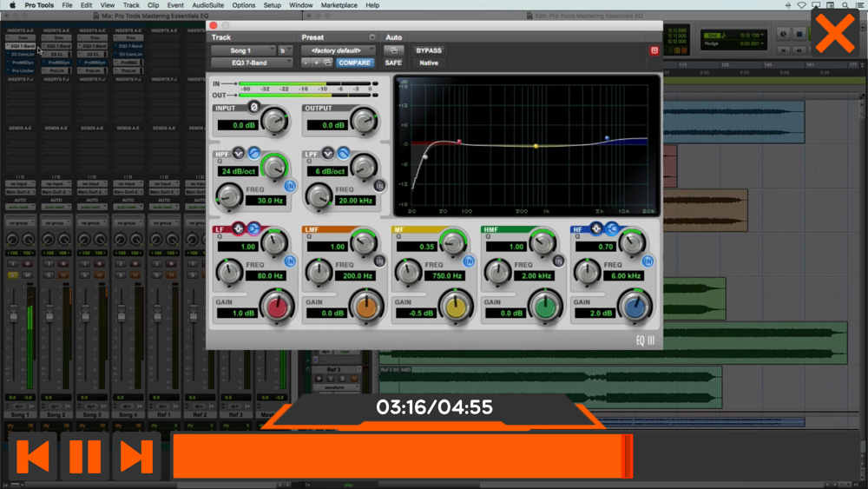Select peak filter type in LF band
Screen dimensions: 868x489
click(x=239, y=228)
